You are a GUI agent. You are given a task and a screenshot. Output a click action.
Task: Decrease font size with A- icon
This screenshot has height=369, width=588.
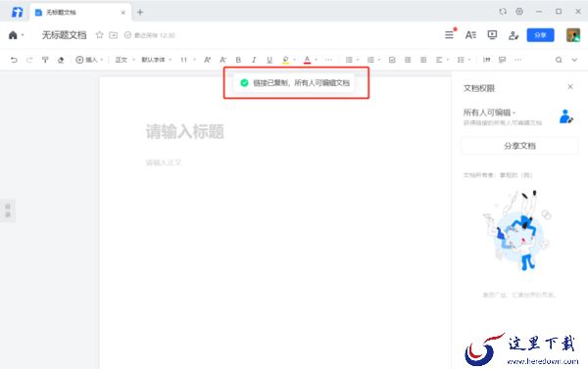223,60
